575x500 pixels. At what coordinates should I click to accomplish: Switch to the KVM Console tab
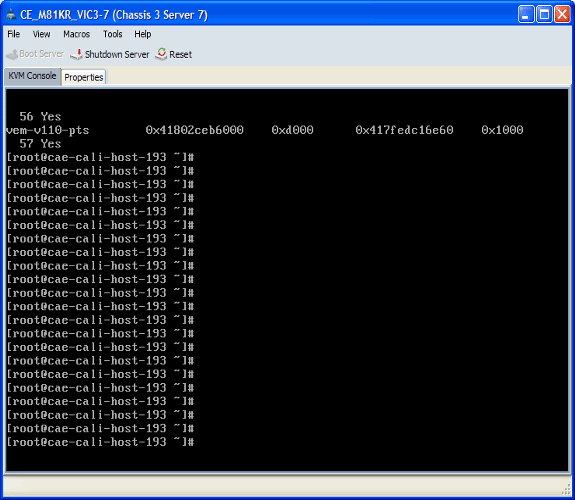point(32,76)
